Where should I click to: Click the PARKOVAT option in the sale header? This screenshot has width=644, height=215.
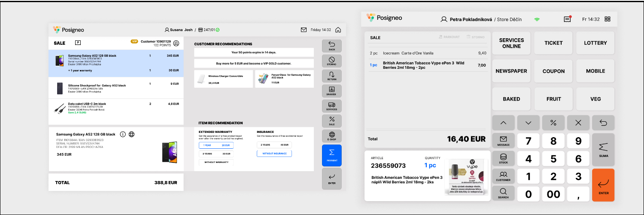tap(450, 37)
